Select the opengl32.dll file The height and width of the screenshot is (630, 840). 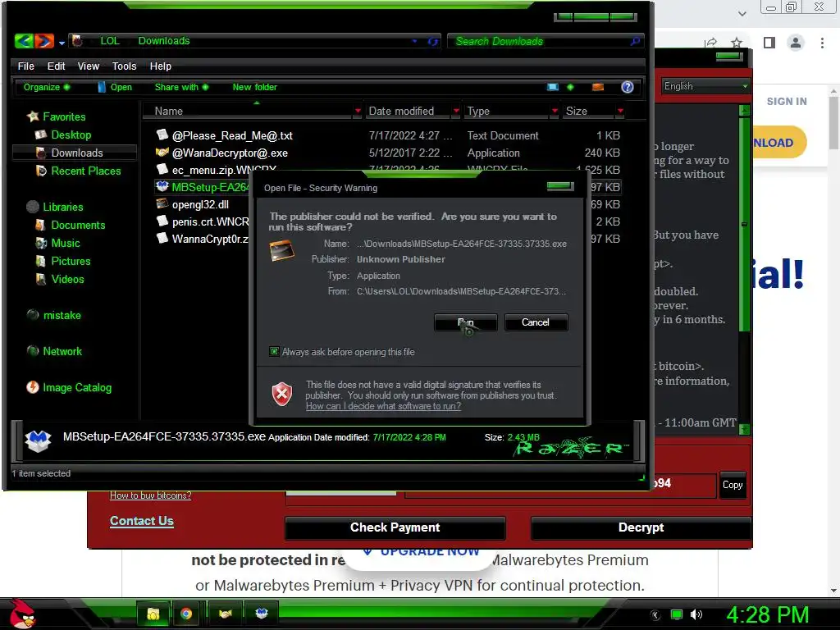tap(200, 204)
